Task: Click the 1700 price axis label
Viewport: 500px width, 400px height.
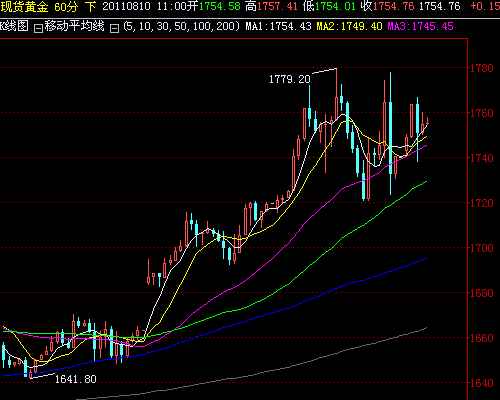Action: pos(482,248)
